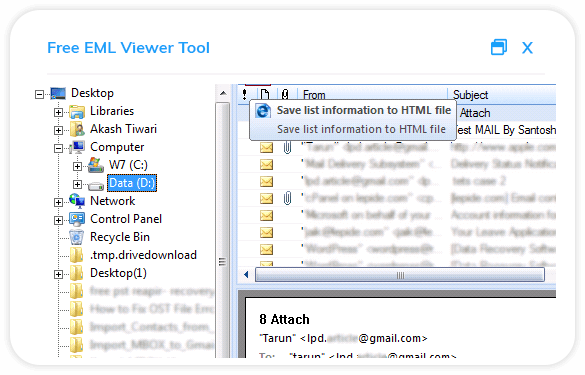Screen dimensions: 585x375
Task: Click paperclip icon in cPanel email row
Action: pyautogui.click(x=287, y=199)
